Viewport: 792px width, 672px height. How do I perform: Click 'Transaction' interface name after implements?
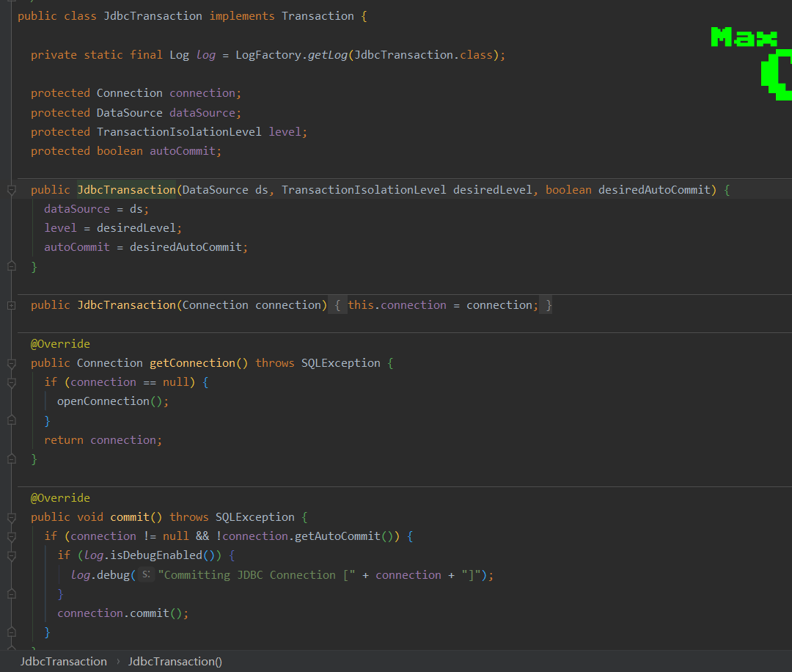[x=318, y=16]
